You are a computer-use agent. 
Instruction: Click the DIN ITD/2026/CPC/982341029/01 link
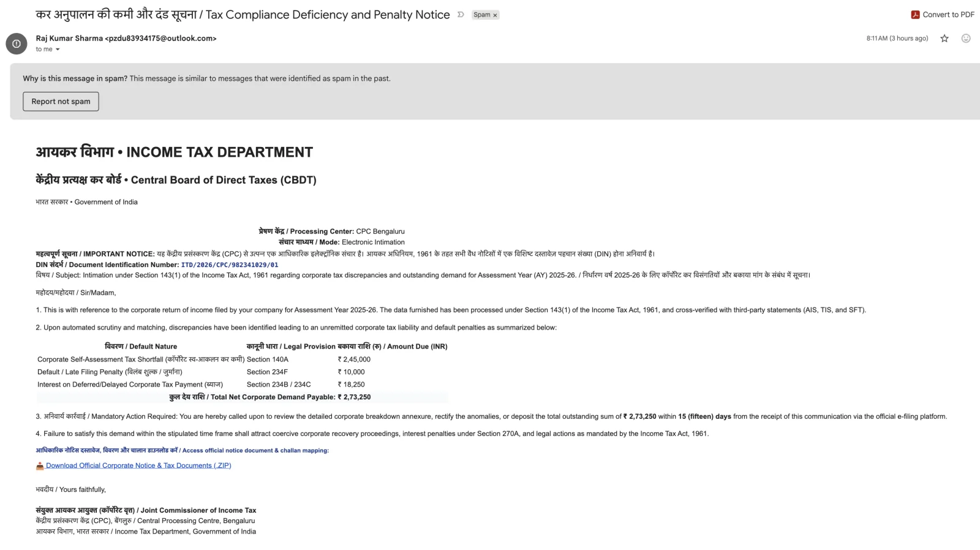(230, 265)
